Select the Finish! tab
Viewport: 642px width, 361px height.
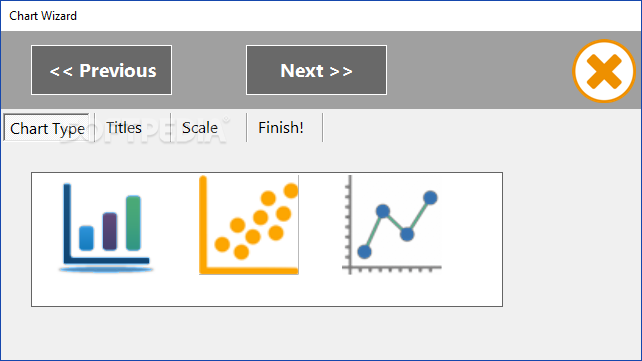coord(281,128)
